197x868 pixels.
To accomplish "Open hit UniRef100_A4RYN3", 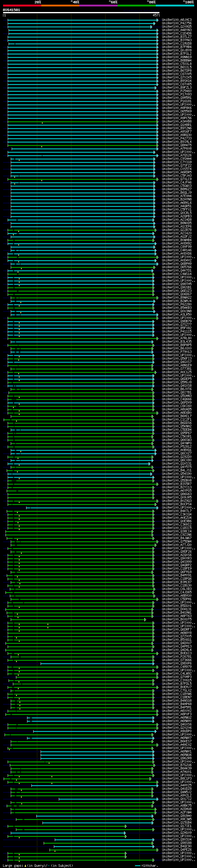I will coord(177,30).
